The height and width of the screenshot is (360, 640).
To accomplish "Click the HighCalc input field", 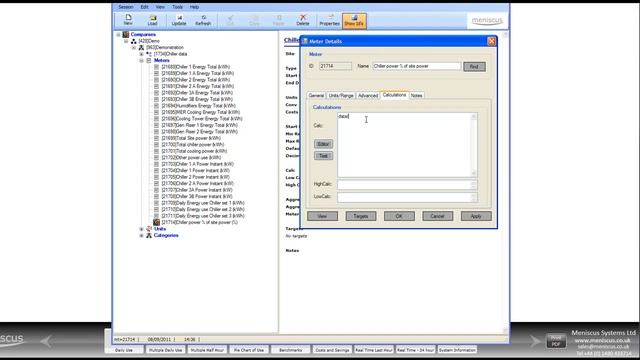I will click(407, 184).
